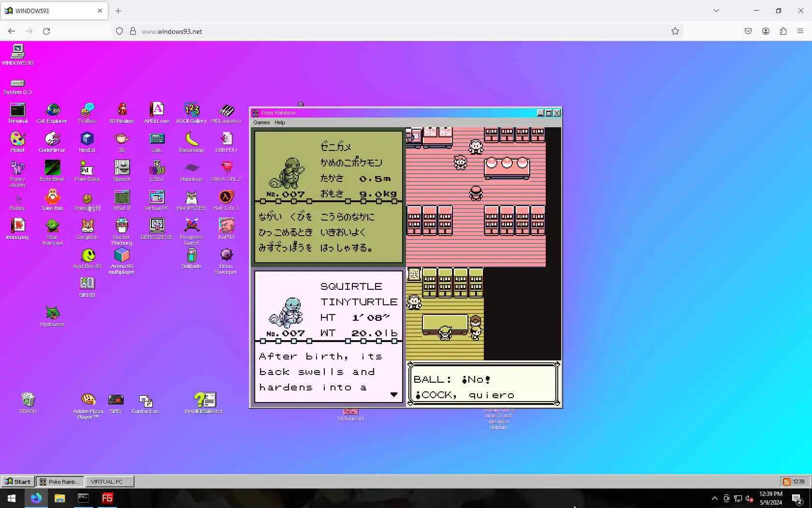Open the Corglitch corgi icon

pyautogui.click(x=87, y=229)
